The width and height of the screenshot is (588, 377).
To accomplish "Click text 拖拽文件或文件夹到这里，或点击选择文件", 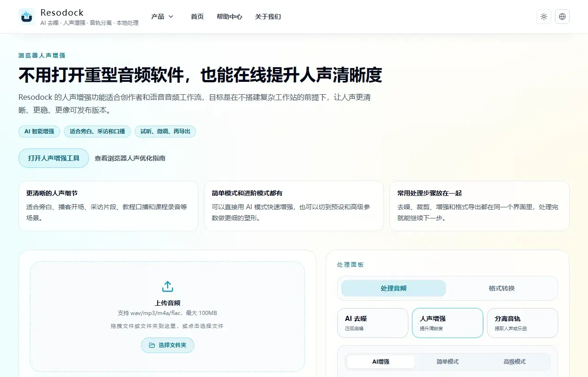I will pyautogui.click(x=168, y=326).
